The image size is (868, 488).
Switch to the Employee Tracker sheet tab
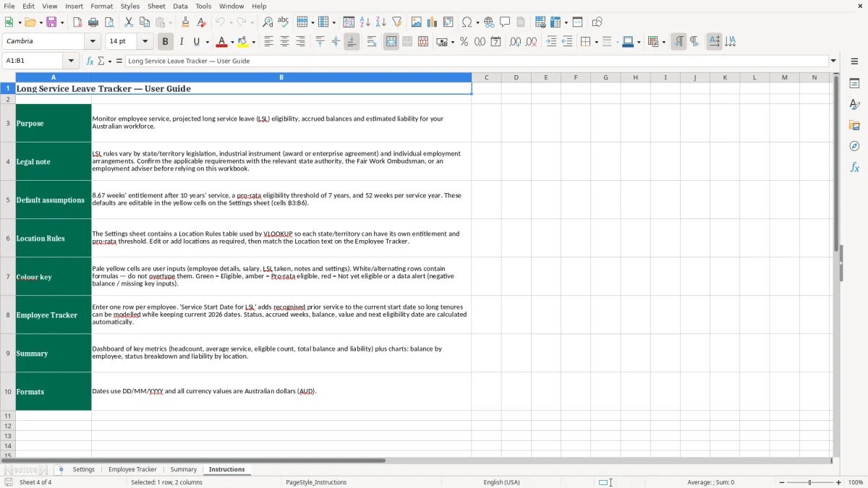(132, 469)
